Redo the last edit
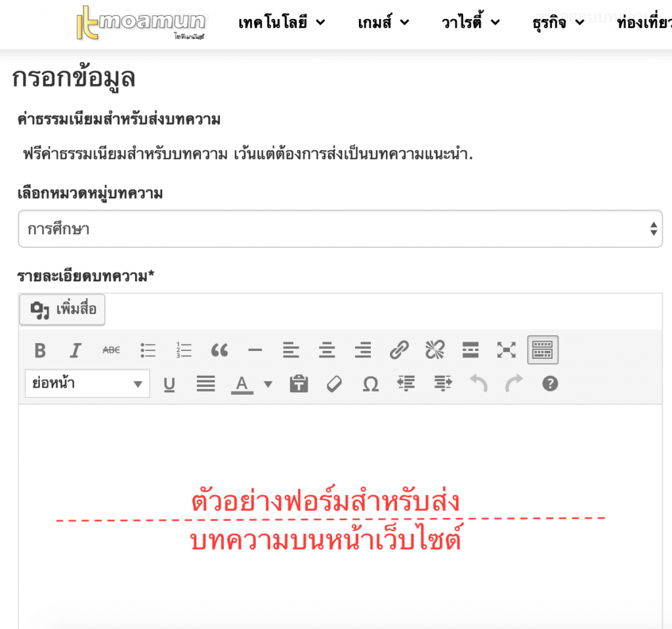 514,384
